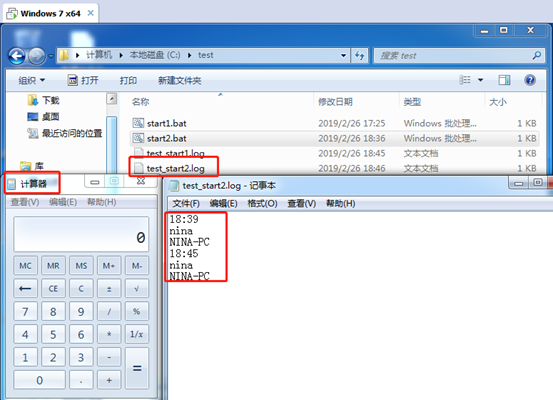Click the change view icon
Screen dimensions: 553x400
pos(465,80)
